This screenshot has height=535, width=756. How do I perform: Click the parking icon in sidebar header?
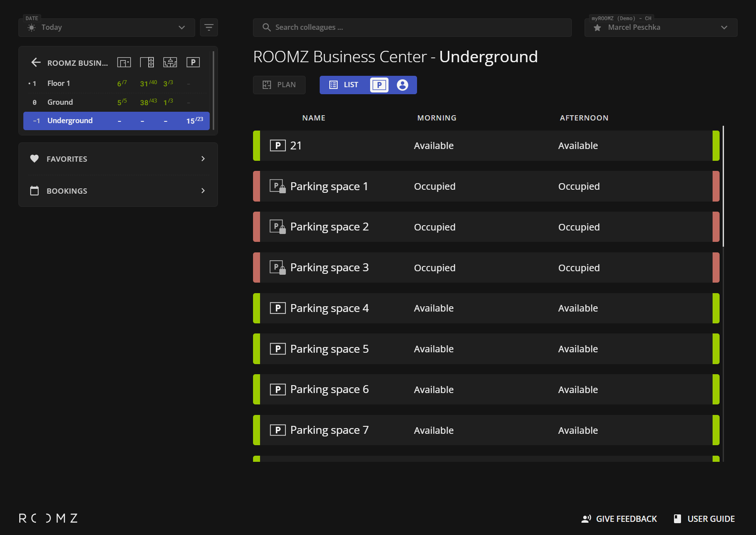click(x=193, y=63)
